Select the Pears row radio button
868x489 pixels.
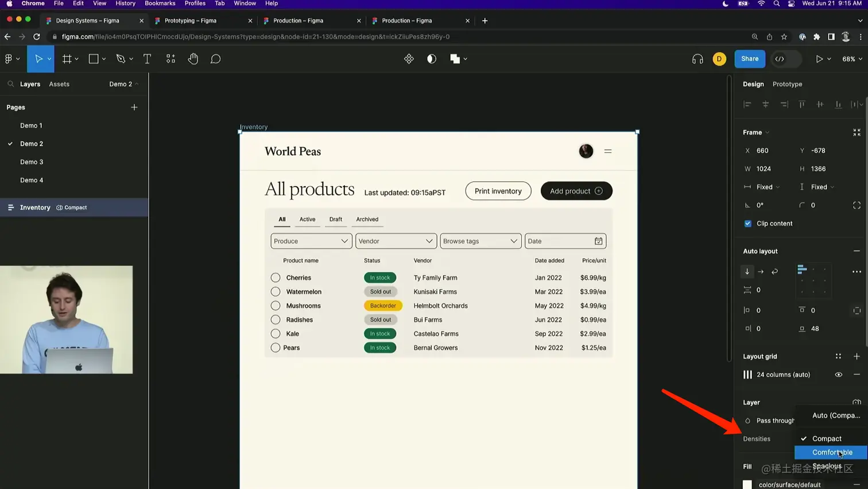click(x=276, y=348)
